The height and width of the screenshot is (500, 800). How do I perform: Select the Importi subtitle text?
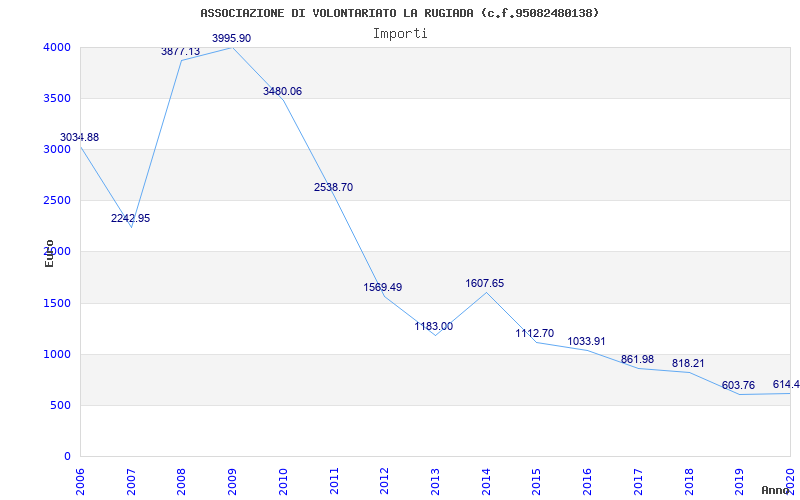(x=400, y=34)
